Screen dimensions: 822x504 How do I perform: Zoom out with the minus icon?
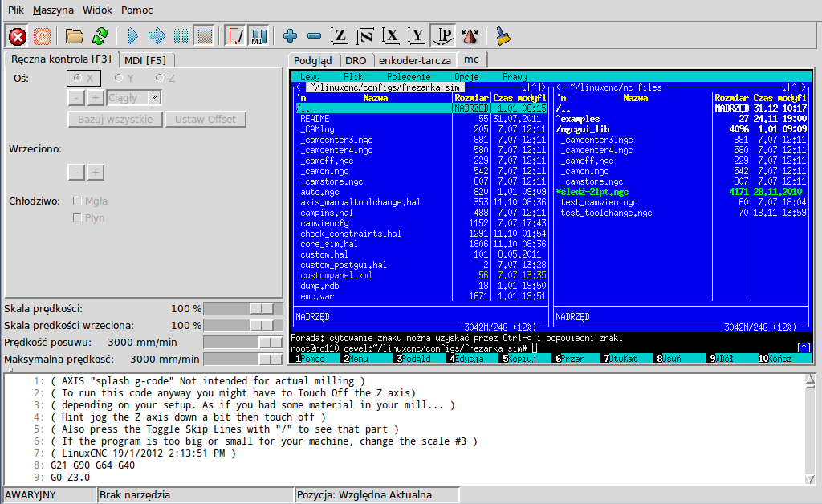tap(314, 36)
